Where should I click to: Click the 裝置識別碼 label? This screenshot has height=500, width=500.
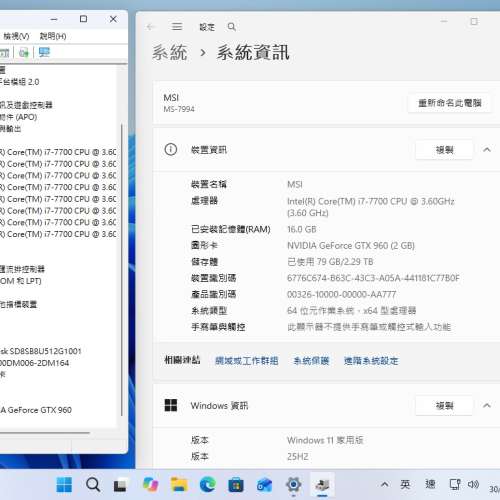pyautogui.click(x=214, y=278)
